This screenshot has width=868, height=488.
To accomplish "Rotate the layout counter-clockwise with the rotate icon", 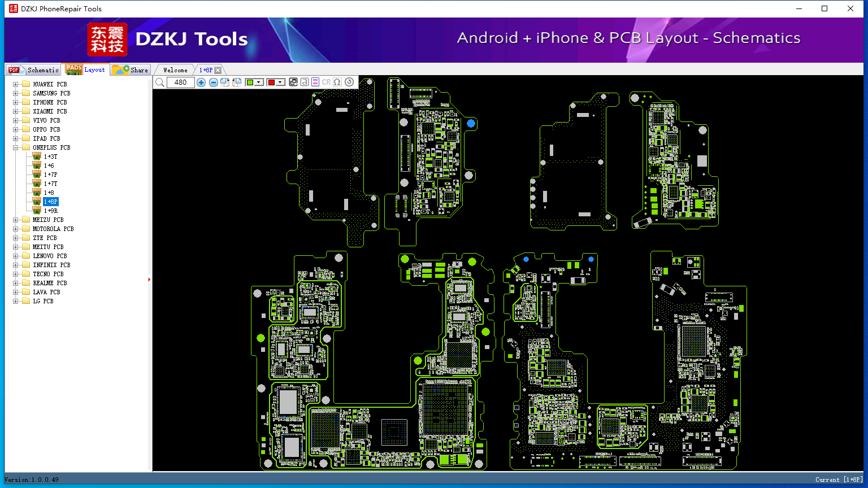I will pyautogui.click(x=237, y=82).
